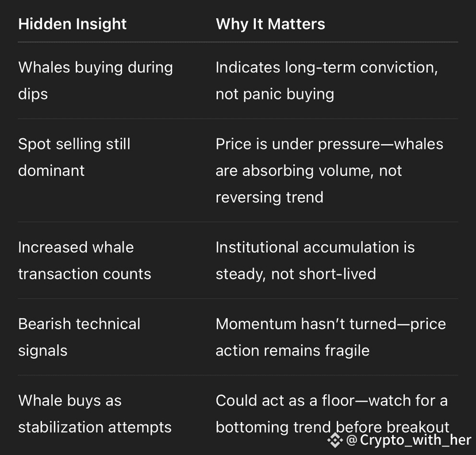
Task: Click the Whales buying during dips cell
Action: click(x=95, y=80)
